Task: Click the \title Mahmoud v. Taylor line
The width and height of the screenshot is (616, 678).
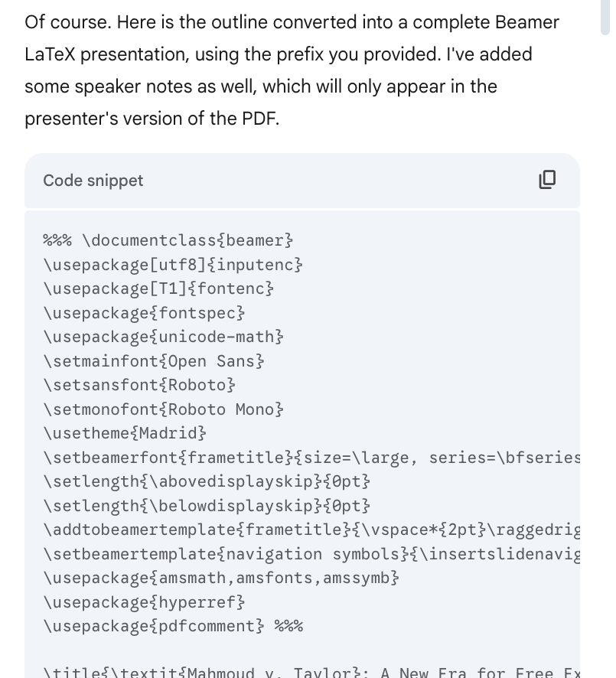Action: [311, 673]
